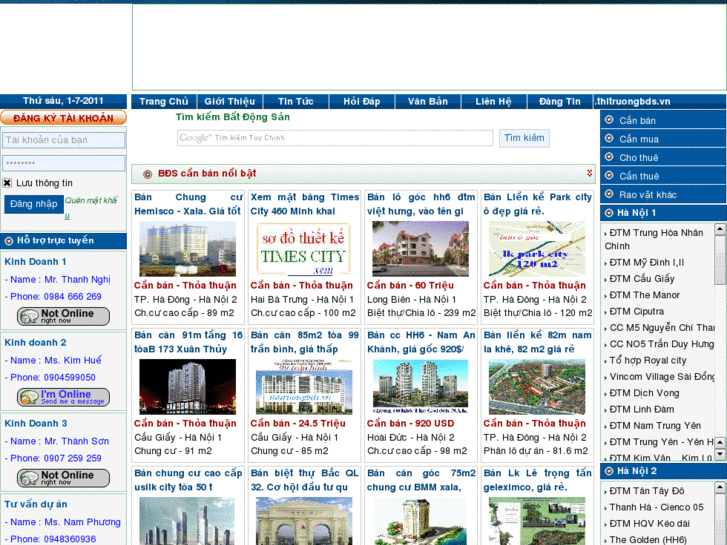
Task: Open ĐTM The Manor link
Action: point(644,295)
